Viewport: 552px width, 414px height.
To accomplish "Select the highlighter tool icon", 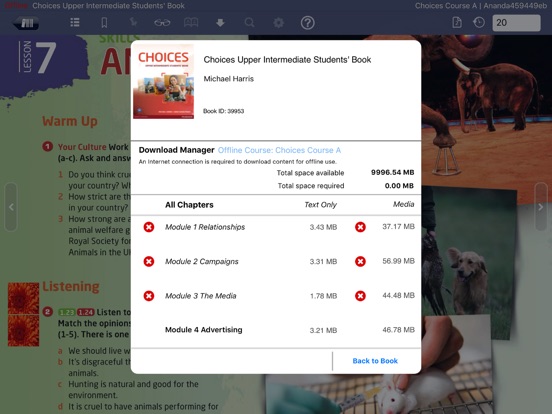I will point(133,23).
